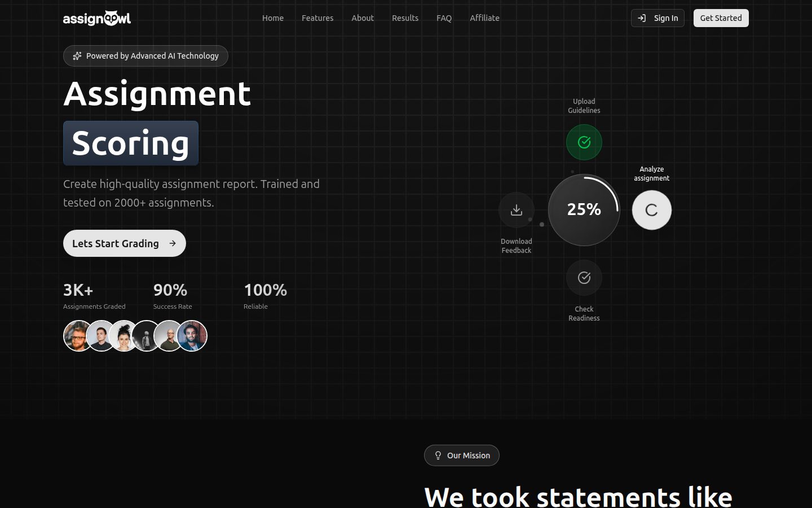Open the FAQ nav item
The width and height of the screenshot is (812, 508).
click(444, 18)
